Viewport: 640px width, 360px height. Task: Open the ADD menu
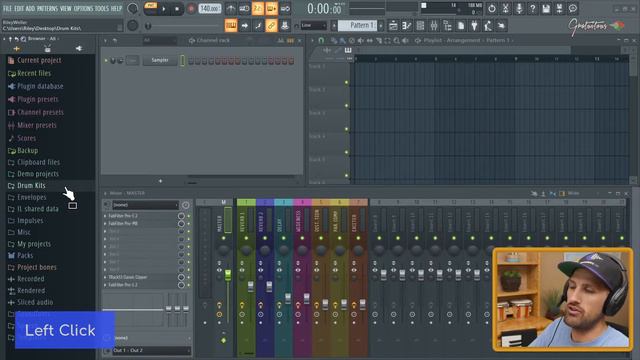point(31,8)
